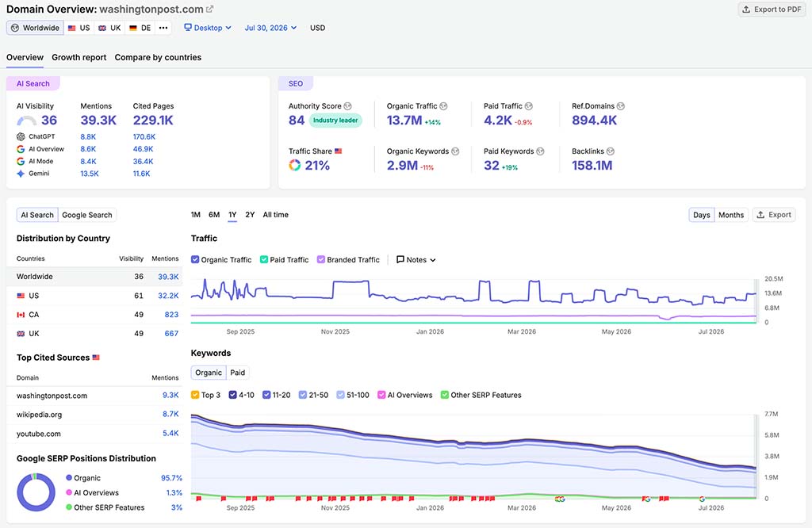Select the Organic keywords tab
This screenshot has height=528, width=812.
coord(209,373)
